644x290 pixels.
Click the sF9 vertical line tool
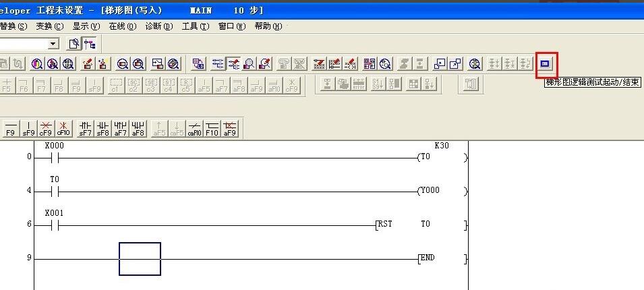click(28, 128)
